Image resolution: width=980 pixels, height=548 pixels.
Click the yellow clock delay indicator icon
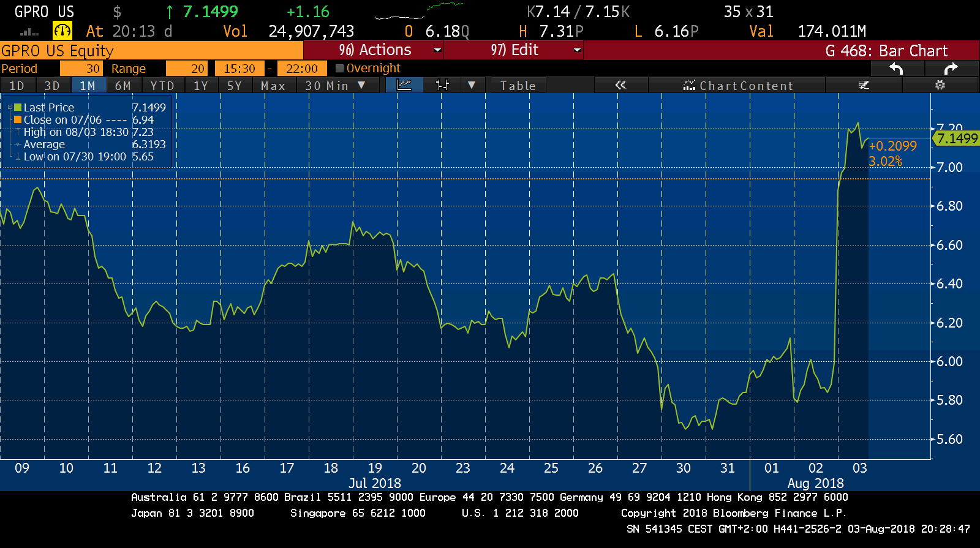tap(62, 30)
